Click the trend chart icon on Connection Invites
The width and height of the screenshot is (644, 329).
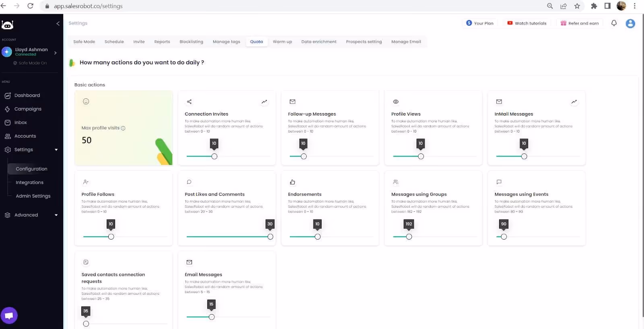tap(264, 102)
